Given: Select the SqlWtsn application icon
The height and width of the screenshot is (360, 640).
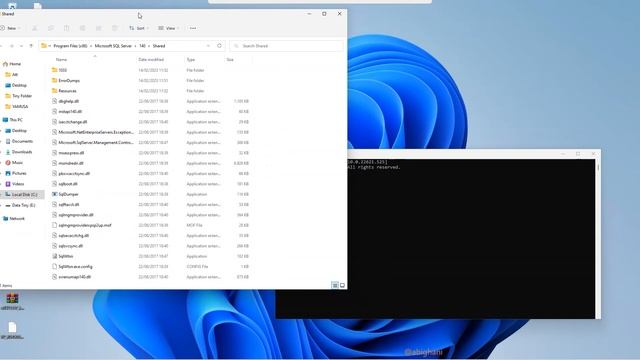Looking at the screenshot, I should [x=55, y=256].
